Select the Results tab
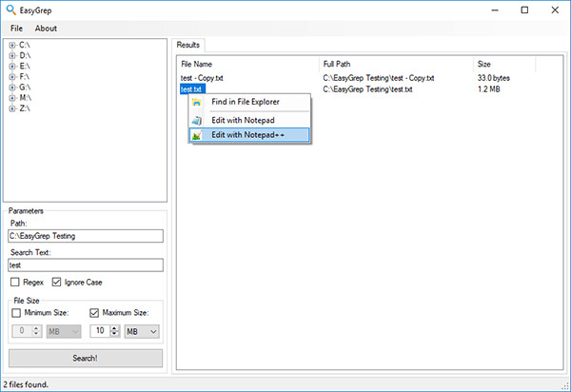571x392 pixels. [187, 45]
